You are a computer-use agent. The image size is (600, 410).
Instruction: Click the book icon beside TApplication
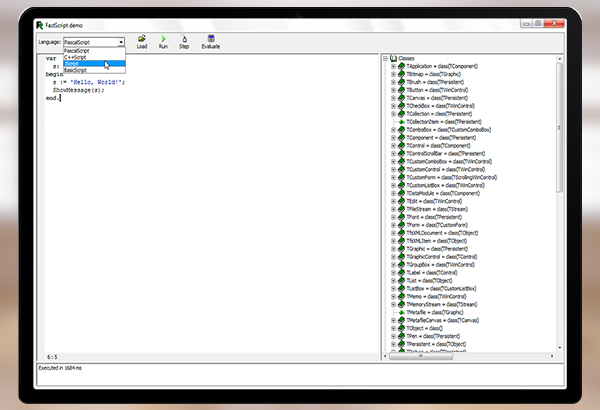coord(402,66)
